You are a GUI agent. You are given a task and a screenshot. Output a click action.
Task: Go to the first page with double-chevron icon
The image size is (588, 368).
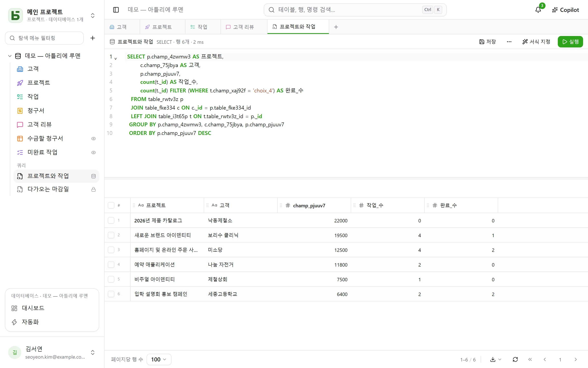(x=530, y=359)
